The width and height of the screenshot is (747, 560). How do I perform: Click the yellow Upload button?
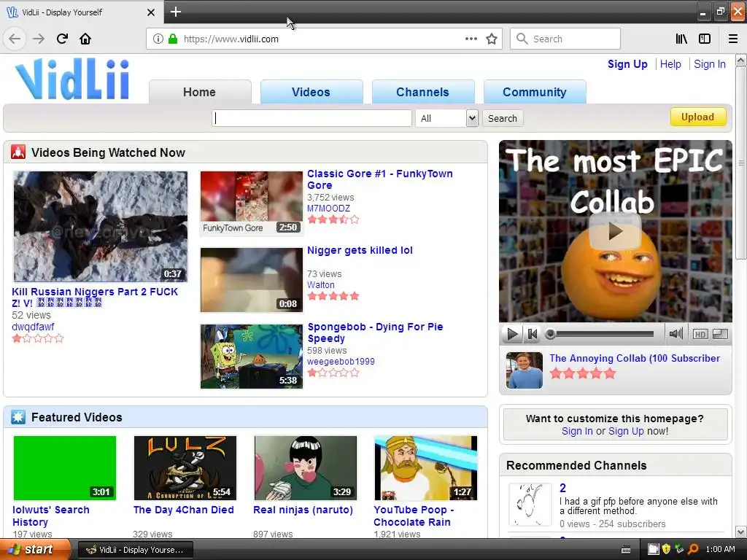(697, 117)
